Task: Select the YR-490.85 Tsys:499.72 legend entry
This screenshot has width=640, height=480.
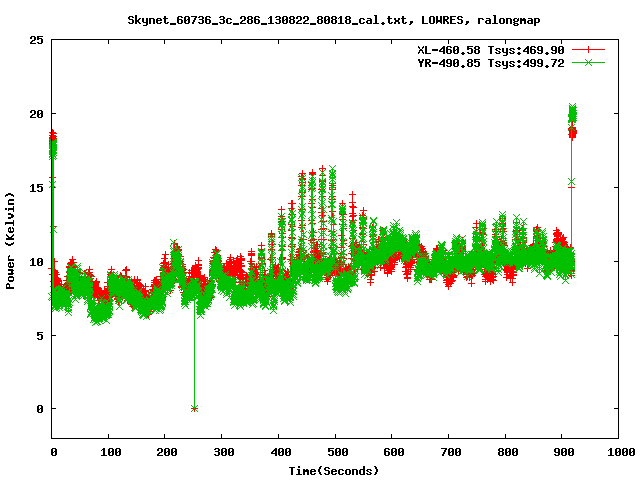Action: tap(490, 63)
